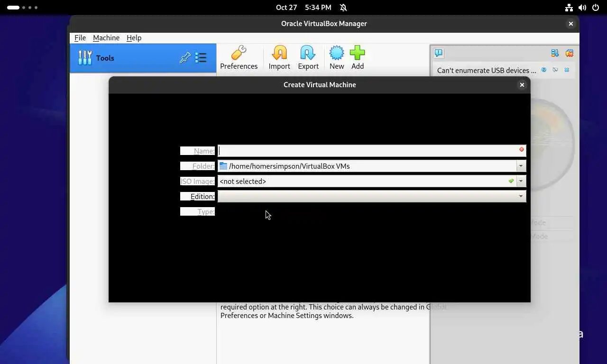Click the Activities workspace indicator
This screenshot has height=364, width=607.
(22, 8)
